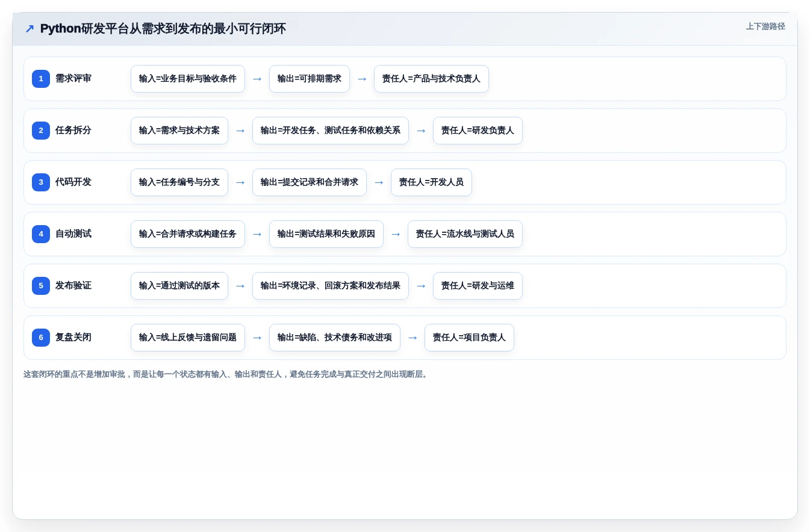The image size is (810, 532).
Task: Click the step 5 number badge
Action: click(x=41, y=286)
